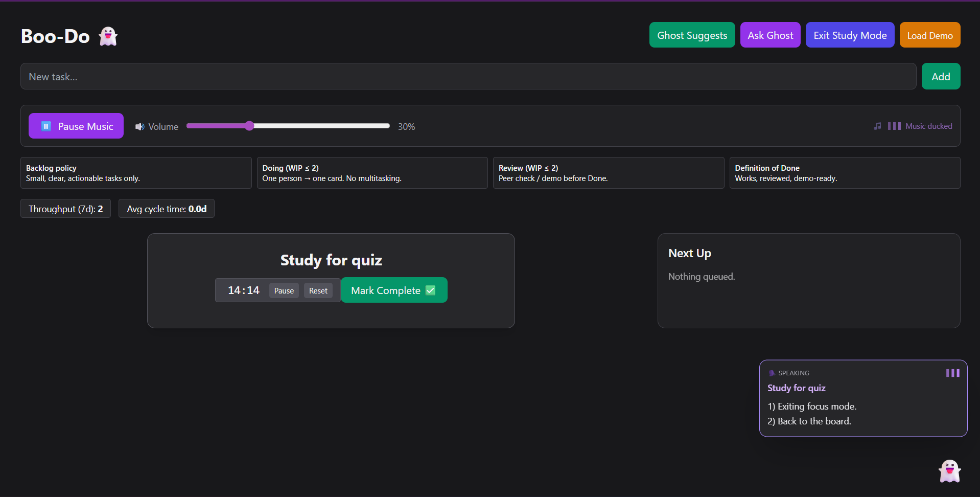
Task: Open the floating ghost assistant avatar
Action: [x=949, y=471]
